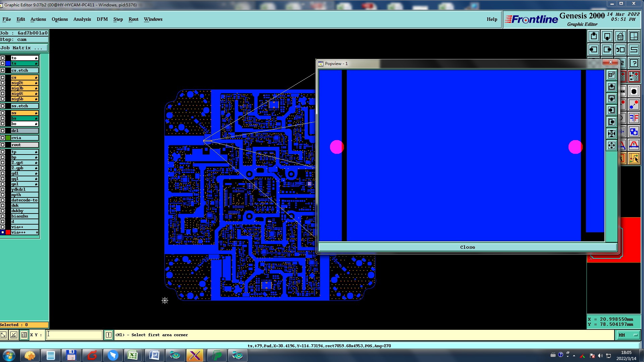Click the pan up icon in main toolbar
Screen dimensions: 644x362
[x=593, y=36]
